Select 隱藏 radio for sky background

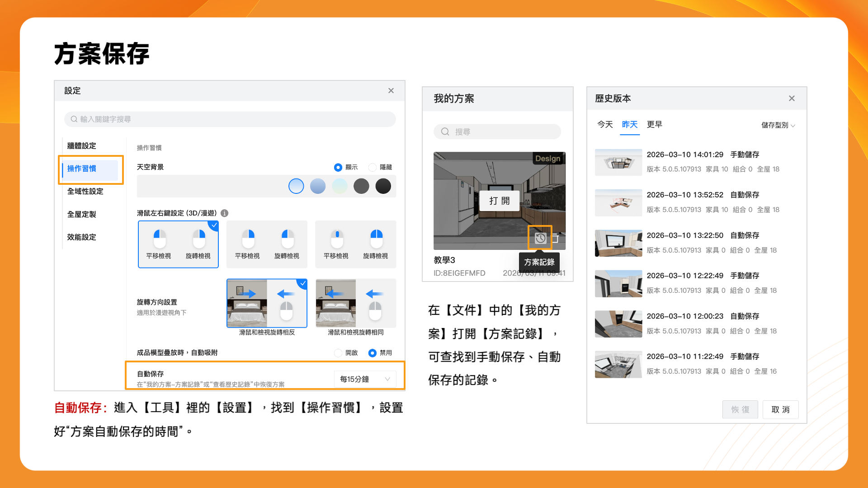point(373,168)
